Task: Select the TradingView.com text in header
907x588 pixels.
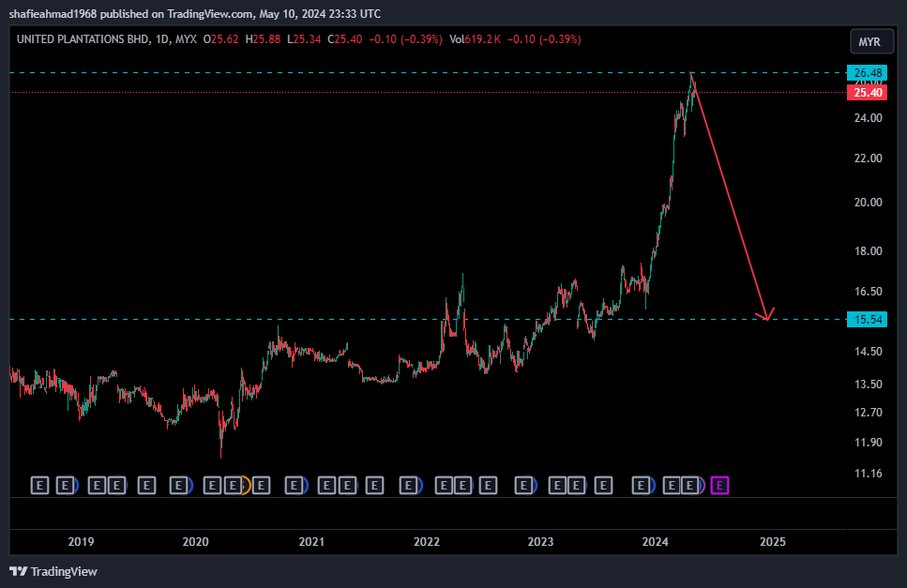Action: point(209,13)
